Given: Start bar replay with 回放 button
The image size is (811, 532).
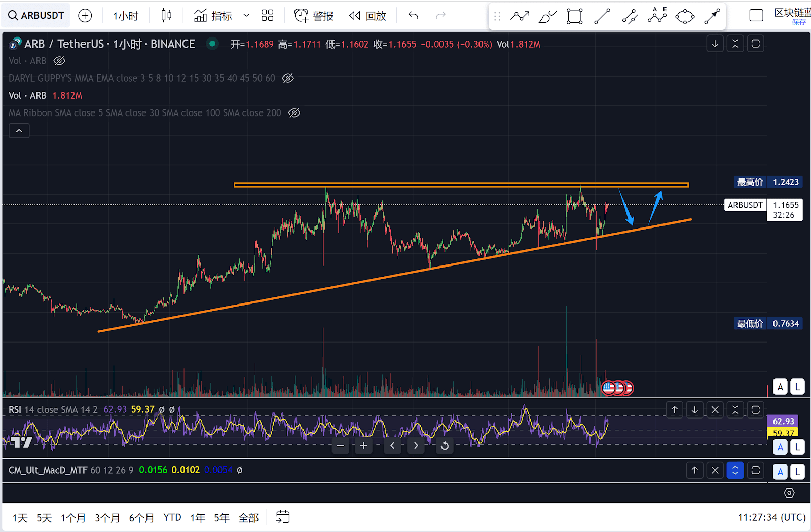Looking at the screenshot, I should pos(368,16).
